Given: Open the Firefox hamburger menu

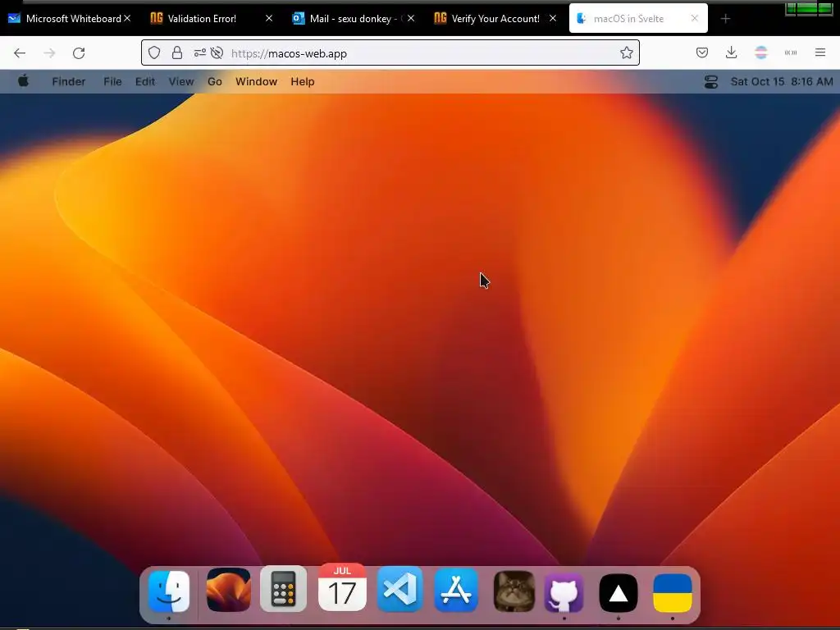Looking at the screenshot, I should tap(820, 52).
